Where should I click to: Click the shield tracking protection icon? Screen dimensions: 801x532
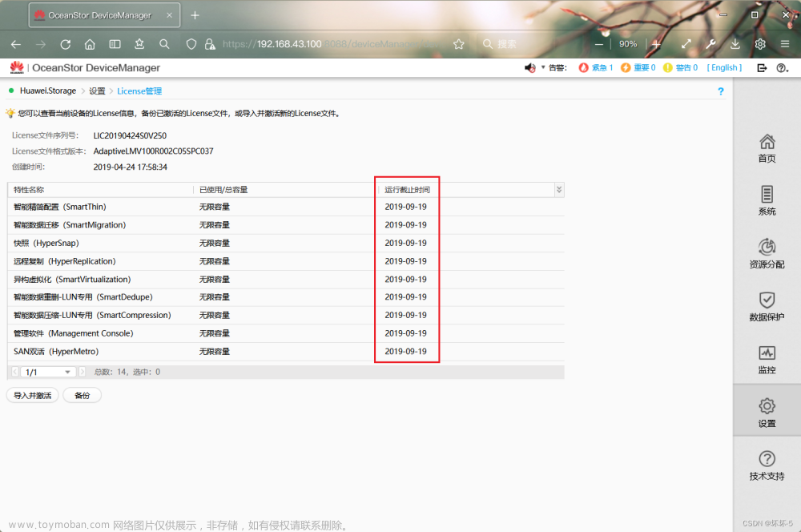tap(191, 44)
